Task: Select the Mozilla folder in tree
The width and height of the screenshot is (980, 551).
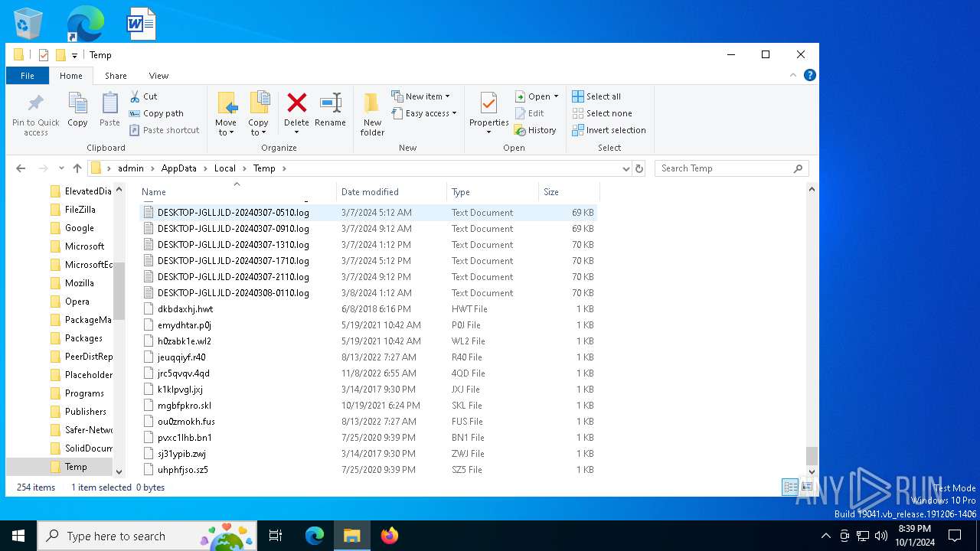Action: click(x=80, y=283)
